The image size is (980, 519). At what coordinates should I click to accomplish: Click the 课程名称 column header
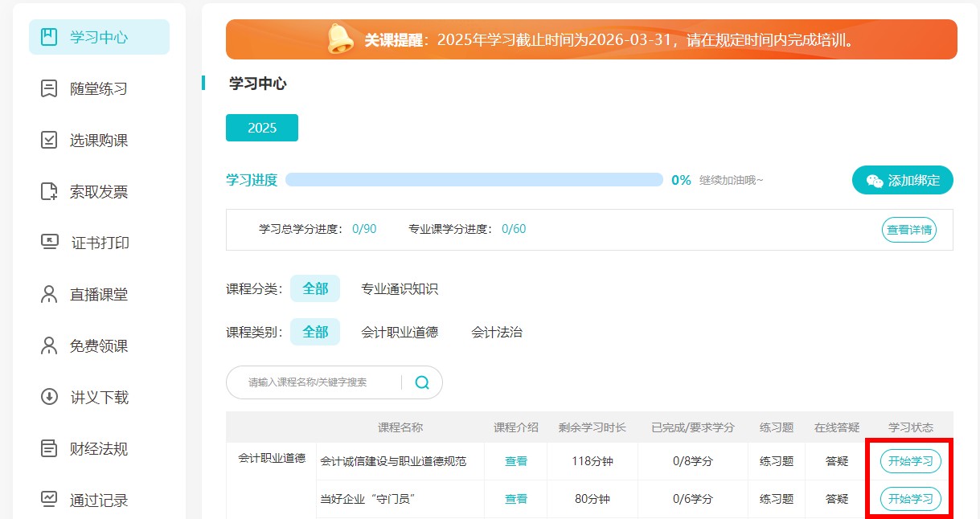(400, 427)
